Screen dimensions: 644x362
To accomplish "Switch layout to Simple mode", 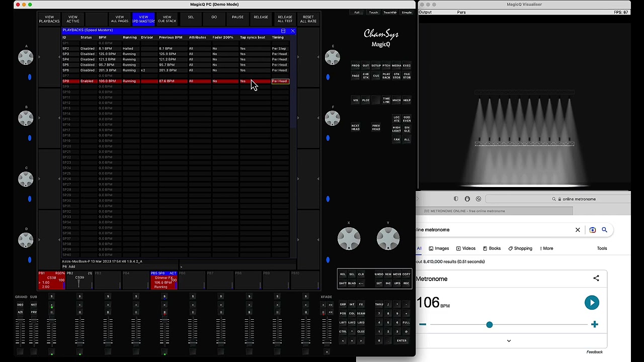I will (407, 13).
